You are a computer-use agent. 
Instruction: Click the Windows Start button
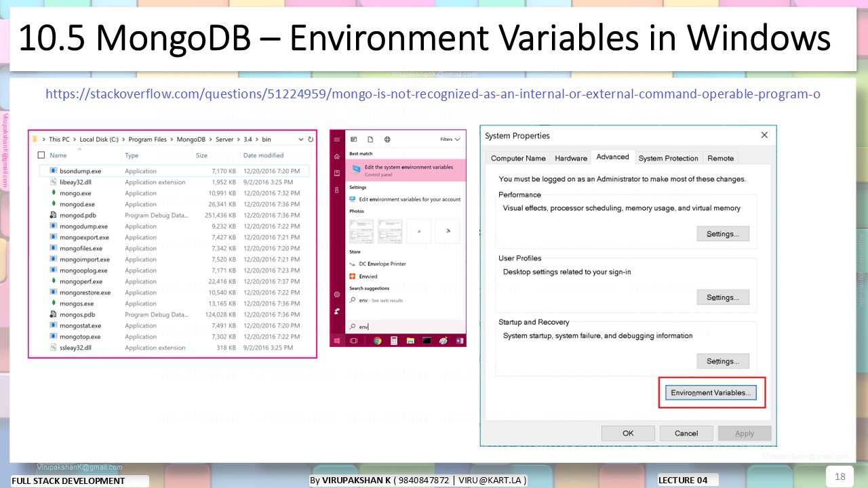pyautogui.click(x=337, y=341)
